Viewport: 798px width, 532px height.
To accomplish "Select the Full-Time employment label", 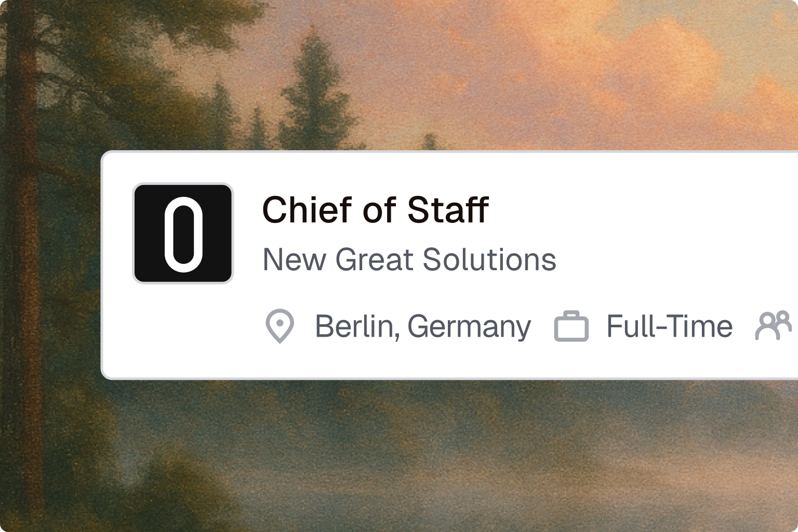I will [x=670, y=326].
